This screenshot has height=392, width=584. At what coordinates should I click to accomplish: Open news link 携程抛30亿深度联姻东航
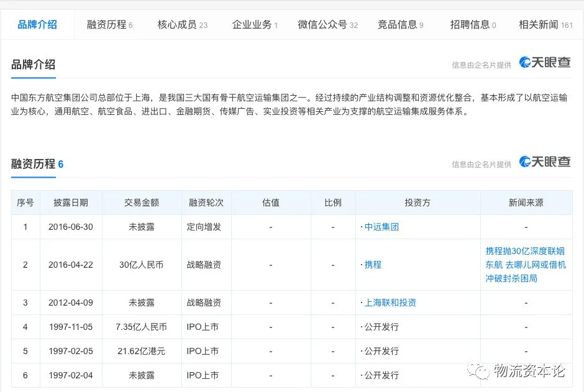point(526,265)
